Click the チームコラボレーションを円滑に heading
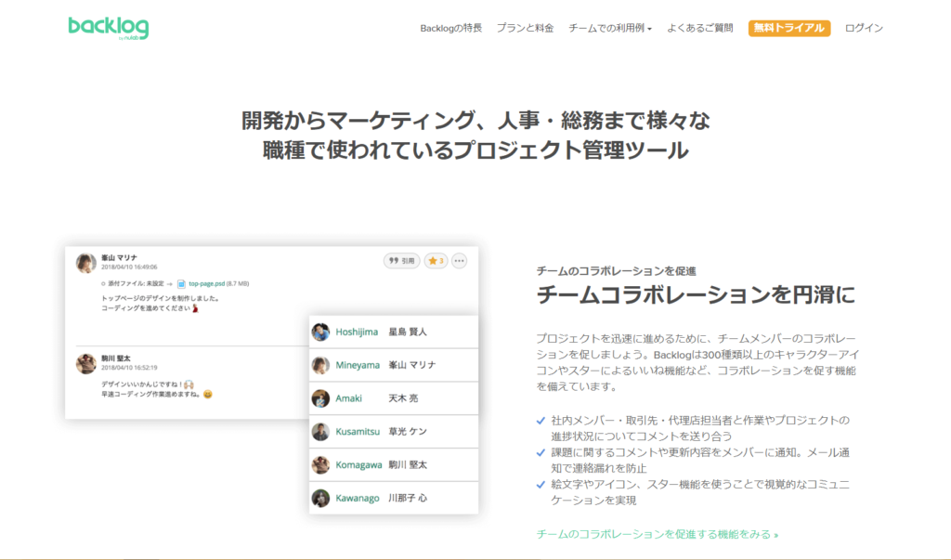The width and height of the screenshot is (951, 560). click(696, 295)
